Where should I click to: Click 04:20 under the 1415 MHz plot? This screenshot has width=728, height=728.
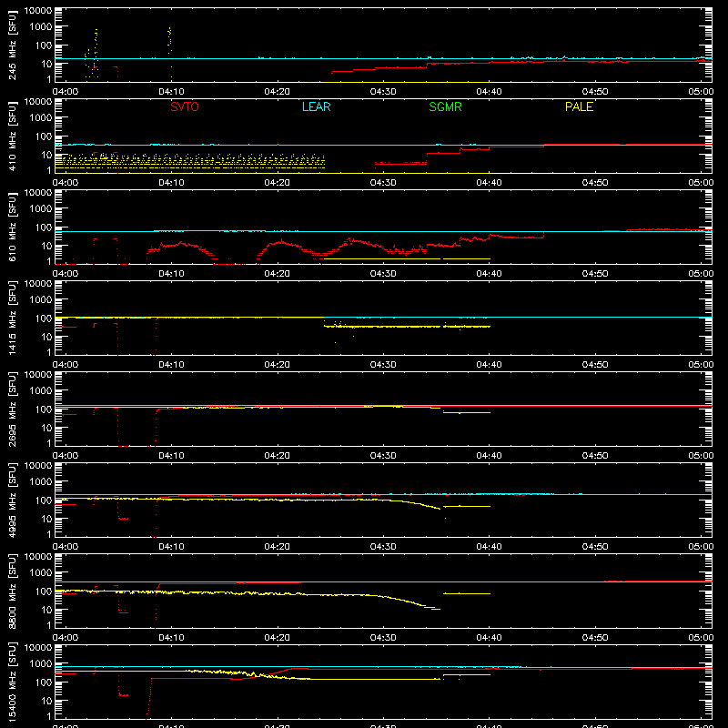click(278, 365)
